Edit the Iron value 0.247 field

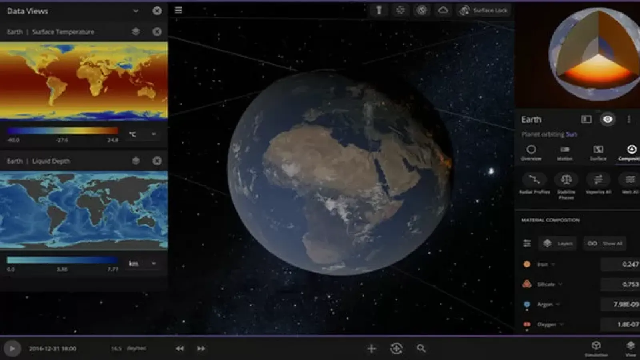620,264
